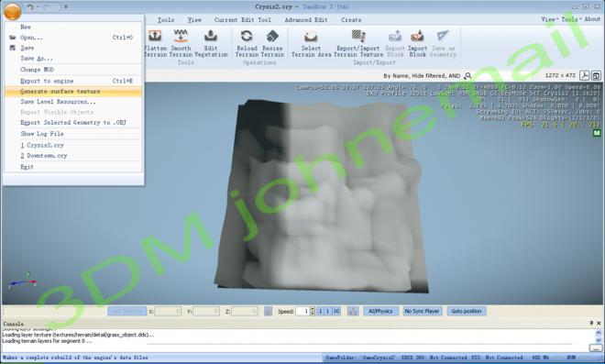Screen dimensions: 605x364
Task: Open the View dropdown at top right
Action: click(x=548, y=19)
